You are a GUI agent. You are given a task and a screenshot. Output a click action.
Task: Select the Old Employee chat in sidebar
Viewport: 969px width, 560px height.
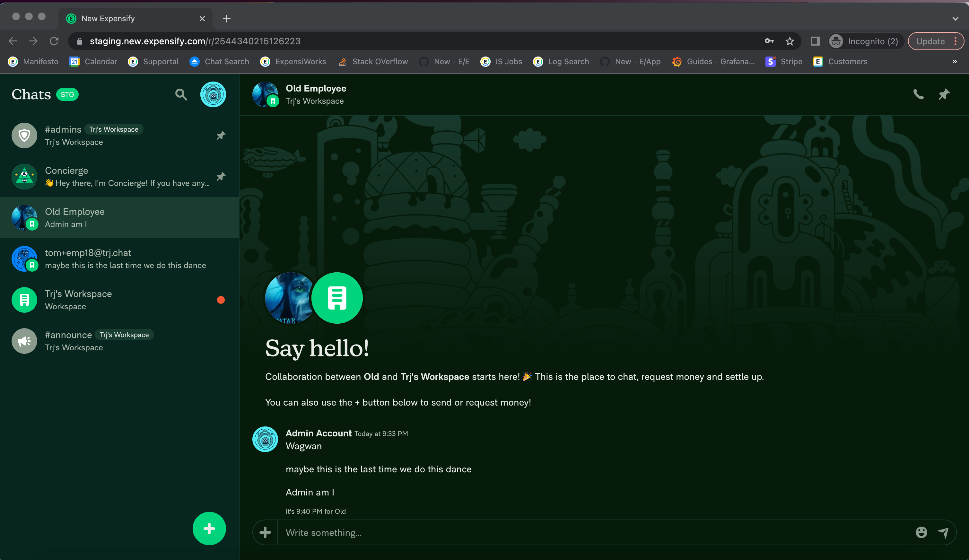(x=119, y=218)
